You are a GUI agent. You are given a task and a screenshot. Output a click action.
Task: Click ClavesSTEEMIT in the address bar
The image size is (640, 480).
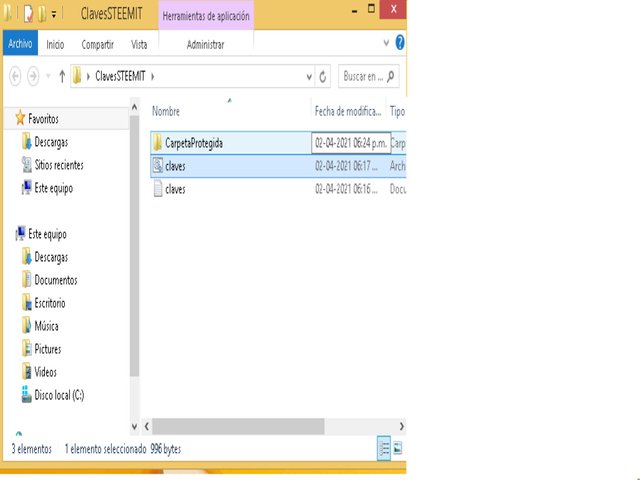(x=120, y=76)
